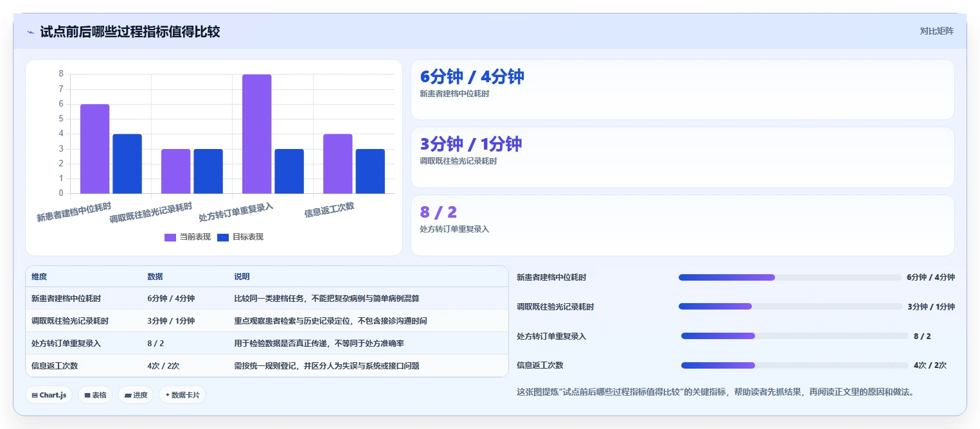Image resolution: width=980 pixels, height=429 pixels.
Task: Click the blue bar for 调取既往验光记录耗时
Action: pyautogui.click(x=208, y=171)
